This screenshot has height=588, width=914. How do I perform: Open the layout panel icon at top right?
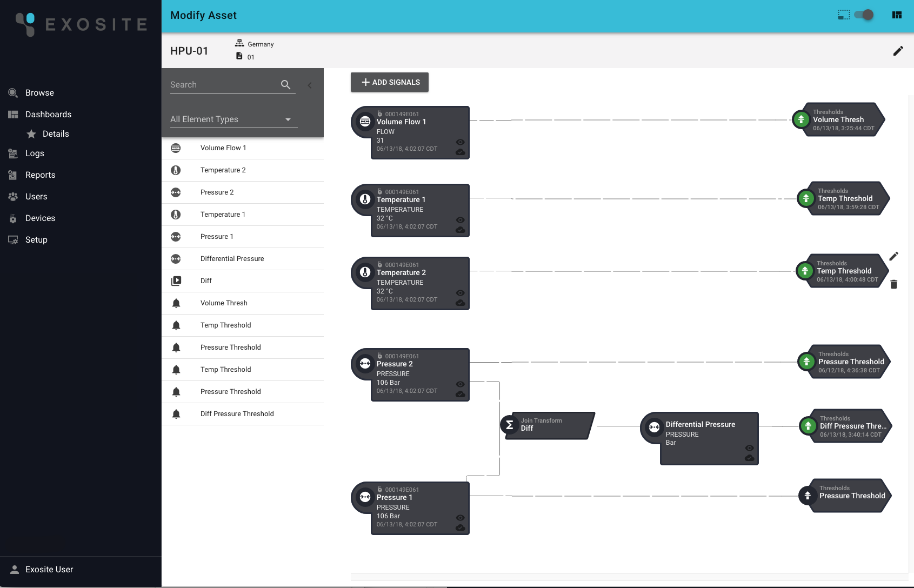point(897,15)
